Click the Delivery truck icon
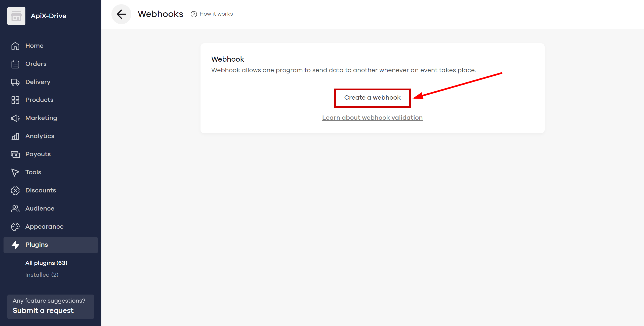644x326 pixels. coord(15,82)
